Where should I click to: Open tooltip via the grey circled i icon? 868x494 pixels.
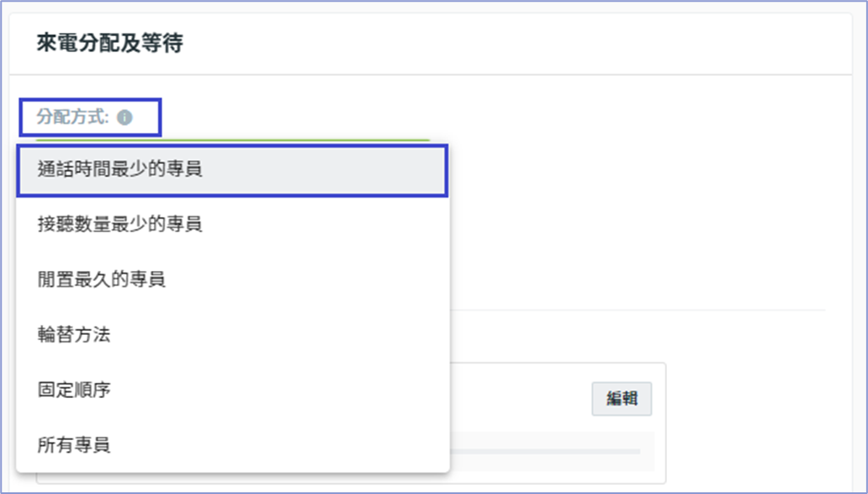124,118
